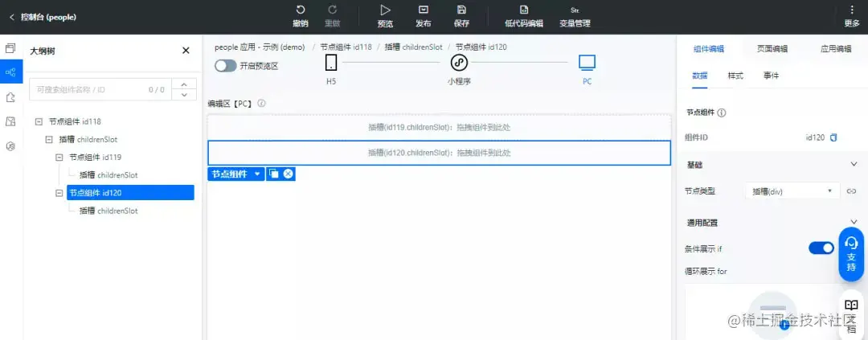Image resolution: width=868 pixels, height=340 pixels.
Task: Switch to the 页面编辑 tab
Action: click(772, 49)
